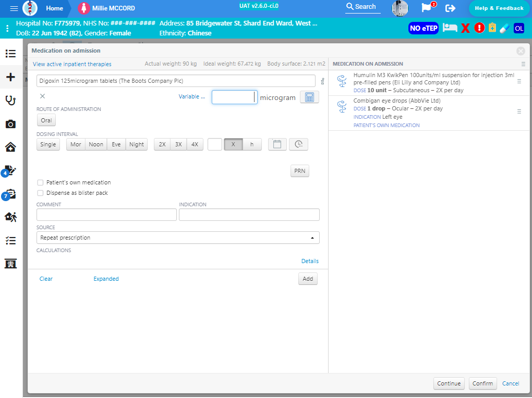This screenshot has height=398, width=532.
Task: Click the Cancel link
Action: click(511, 383)
